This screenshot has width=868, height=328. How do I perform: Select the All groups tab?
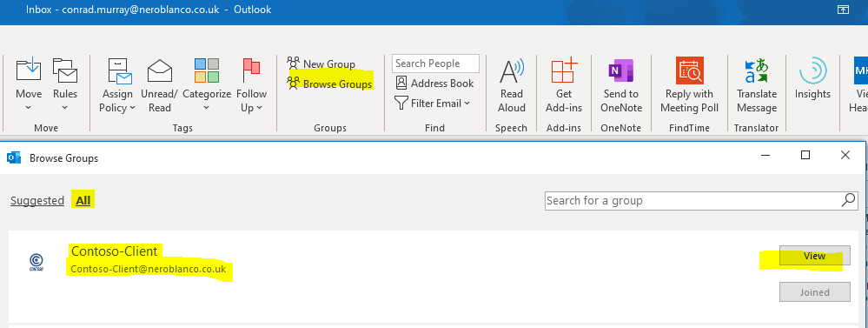click(83, 201)
